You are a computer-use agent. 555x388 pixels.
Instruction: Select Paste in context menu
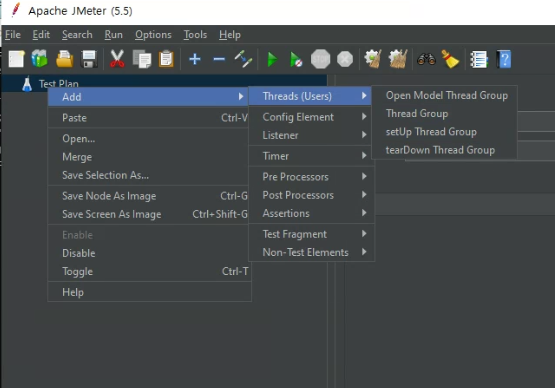pos(149,118)
